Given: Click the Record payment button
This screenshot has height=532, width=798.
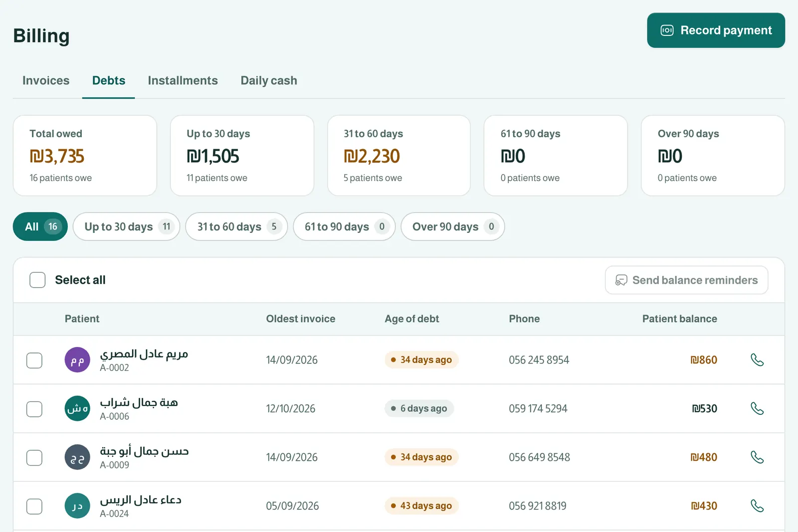Looking at the screenshot, I should pos(716,30).
